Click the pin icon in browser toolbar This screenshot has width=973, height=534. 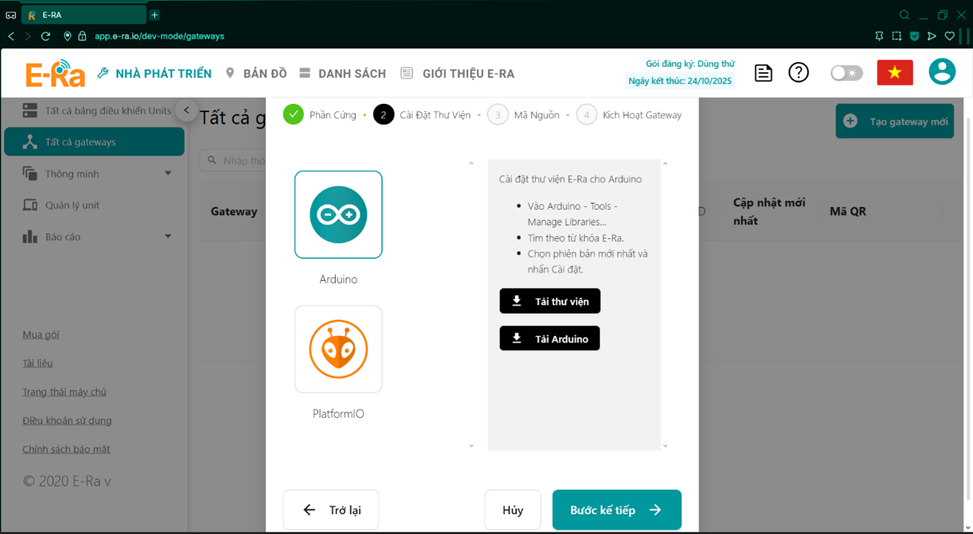point(879,36)
